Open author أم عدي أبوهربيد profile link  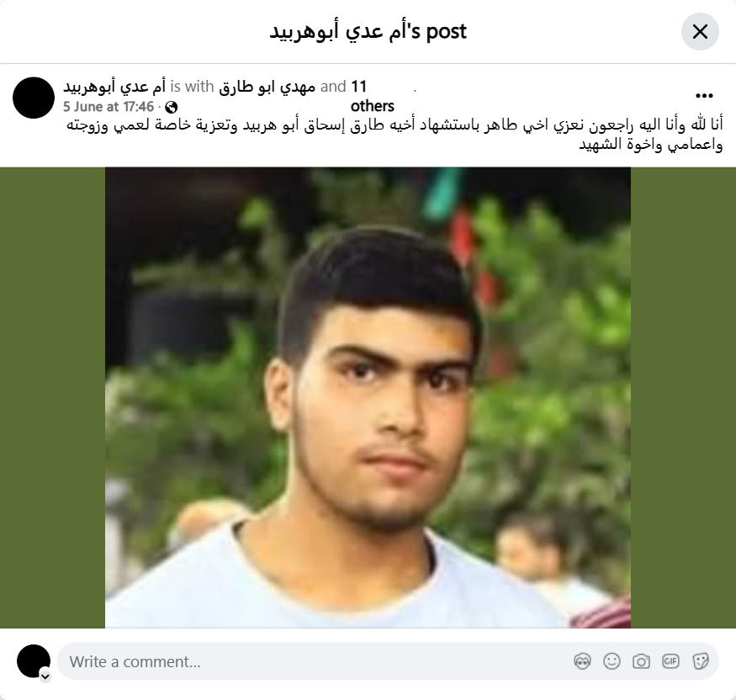[114, 87]
